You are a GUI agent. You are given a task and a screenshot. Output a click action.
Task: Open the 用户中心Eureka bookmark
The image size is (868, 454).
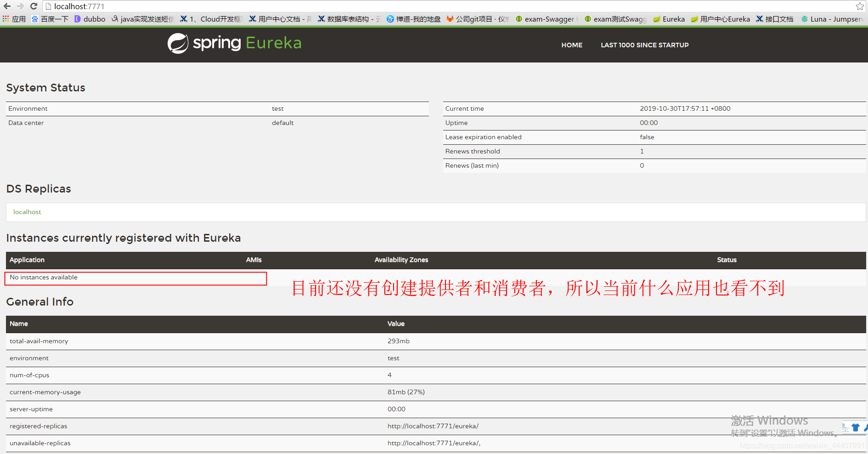coord(721,19)
